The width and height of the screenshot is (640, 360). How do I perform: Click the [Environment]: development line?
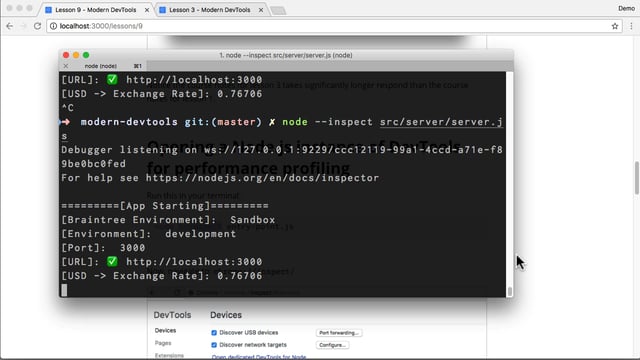tap(149, 233)
